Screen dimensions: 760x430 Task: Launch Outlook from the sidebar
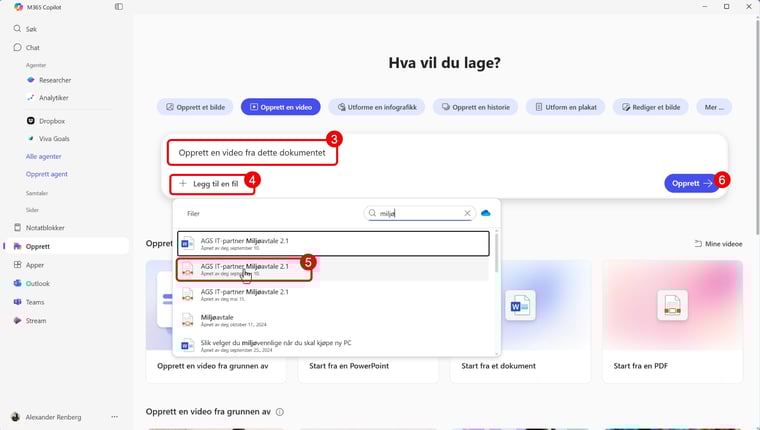pyautogui.click(x=32, y=284)
